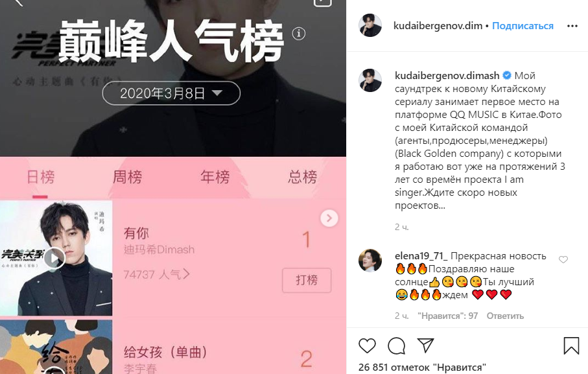Click the 打榜 vote button

click(x=307, y=280)
